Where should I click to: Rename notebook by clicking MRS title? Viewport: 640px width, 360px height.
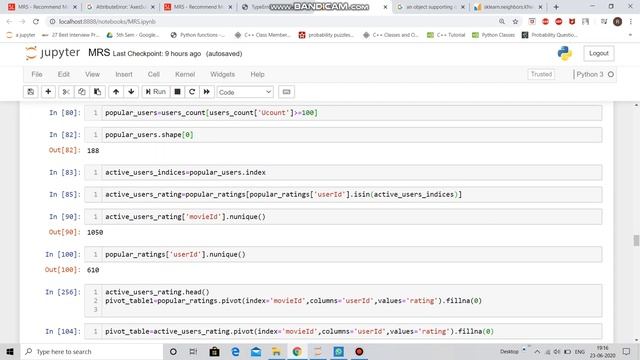pos(99,53)
